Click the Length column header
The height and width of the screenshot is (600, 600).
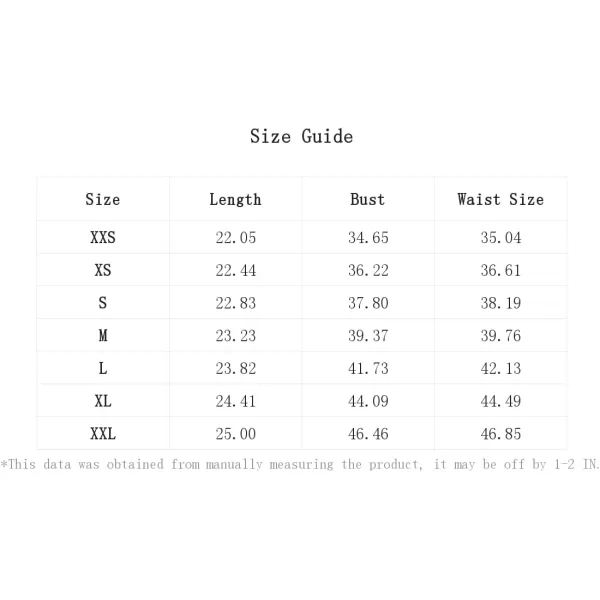235,199
